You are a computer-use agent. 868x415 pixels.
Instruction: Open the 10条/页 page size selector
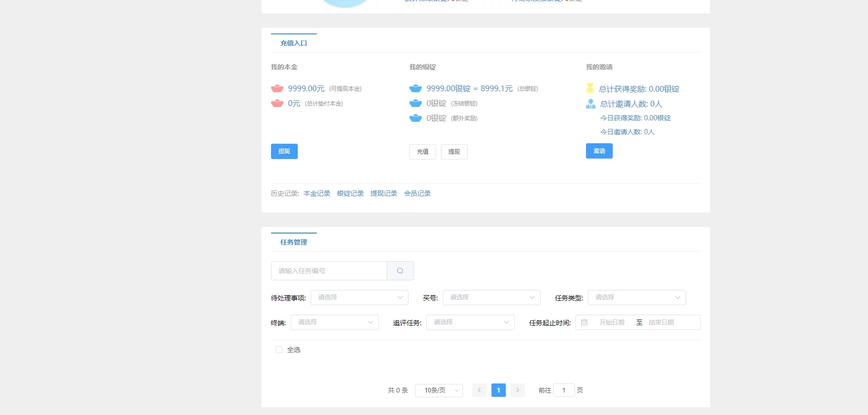pos(439,390)
